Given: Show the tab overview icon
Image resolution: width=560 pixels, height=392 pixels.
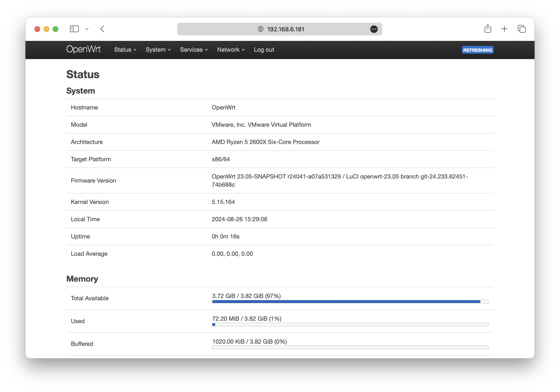Looking at the screenshot, I should point(521,29).
